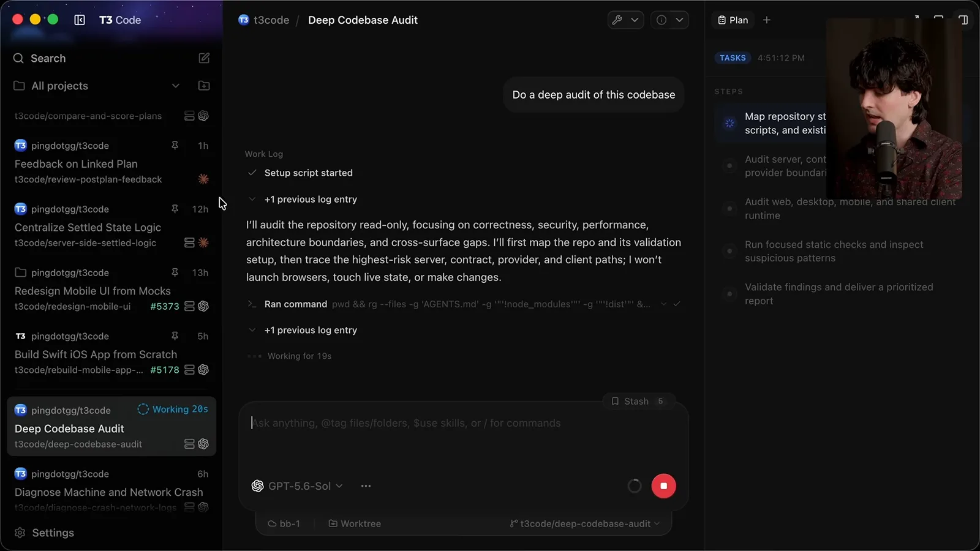Open the Diagnose Machine and Network Crash thread
This screenshot has height=551, width=980.
(x=111, y=490)
